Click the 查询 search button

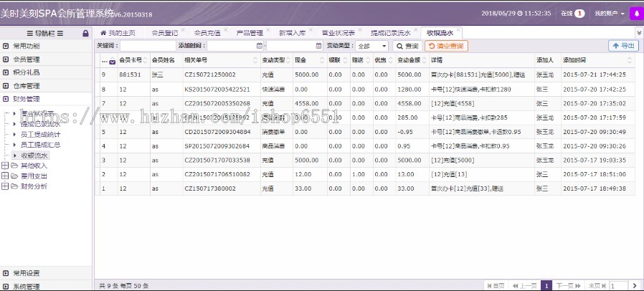[407, 46]
